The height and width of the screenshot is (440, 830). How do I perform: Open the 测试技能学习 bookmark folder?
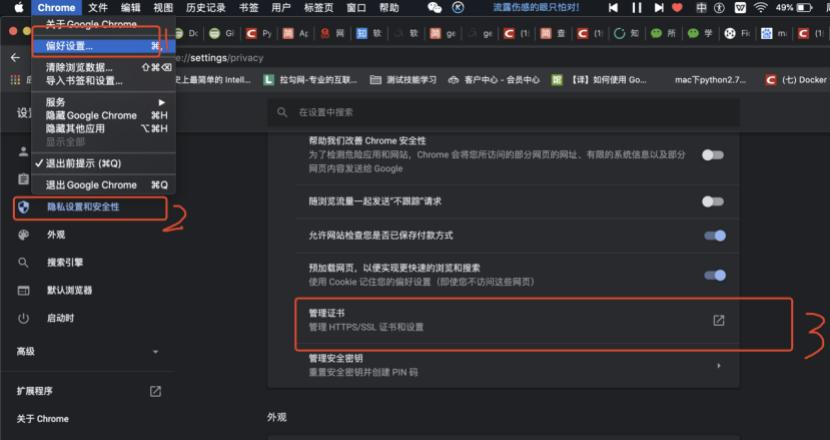coord(403,79)
